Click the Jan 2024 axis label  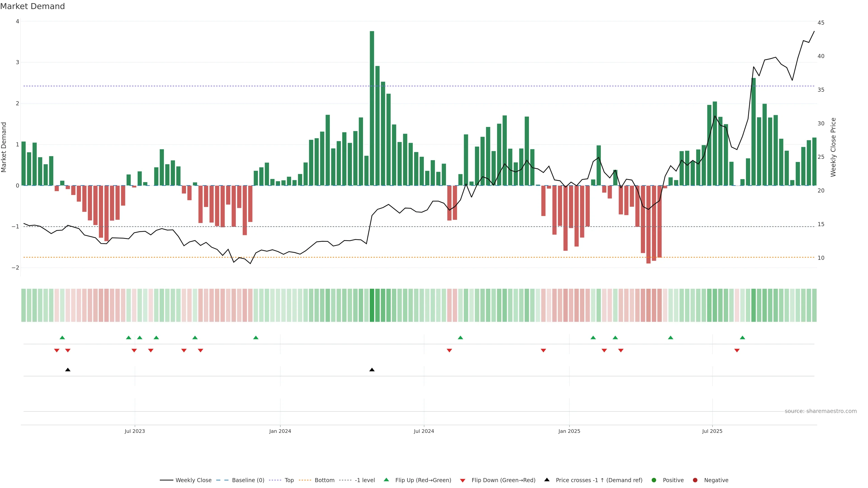[x=280, y=431]
